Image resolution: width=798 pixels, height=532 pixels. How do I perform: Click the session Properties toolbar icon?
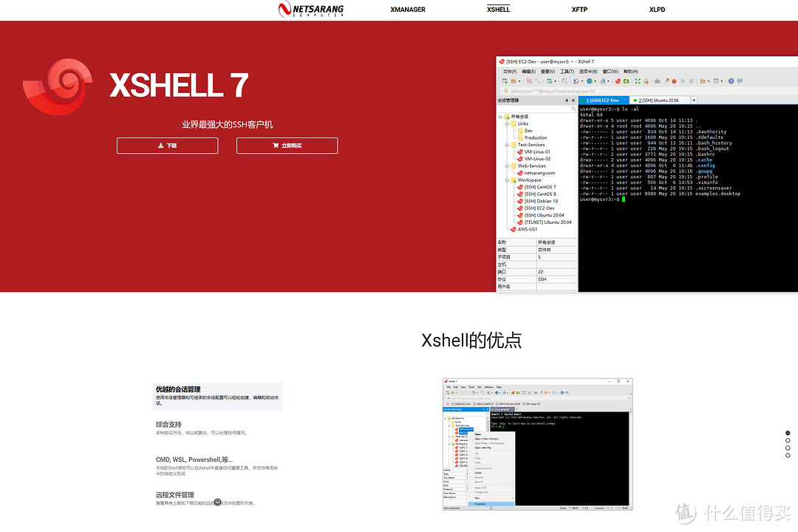pyautogui.click(x=576, y=81)
